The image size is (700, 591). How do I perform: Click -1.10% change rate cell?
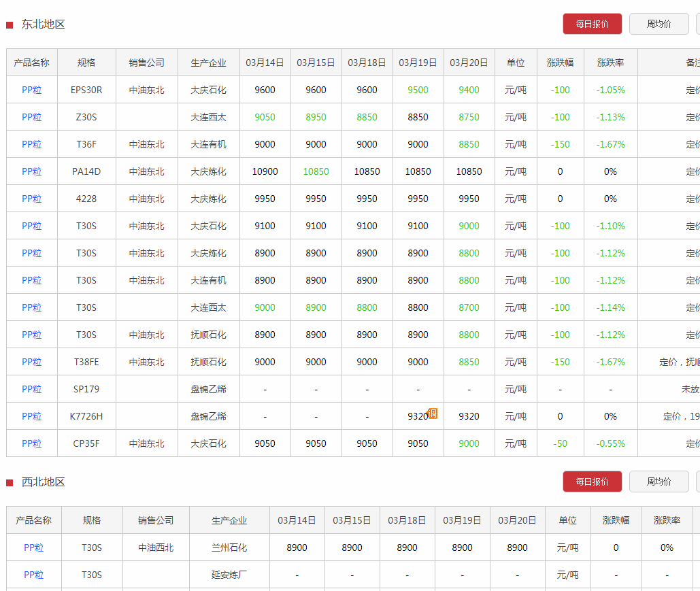pyautogui.click(x=611, y=226)
